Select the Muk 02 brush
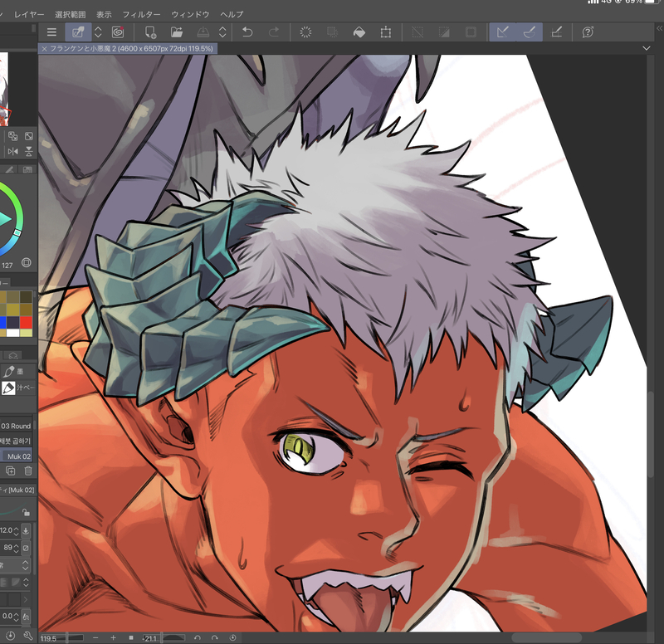This screenshot has height=644, width=664. pos(17,456)
